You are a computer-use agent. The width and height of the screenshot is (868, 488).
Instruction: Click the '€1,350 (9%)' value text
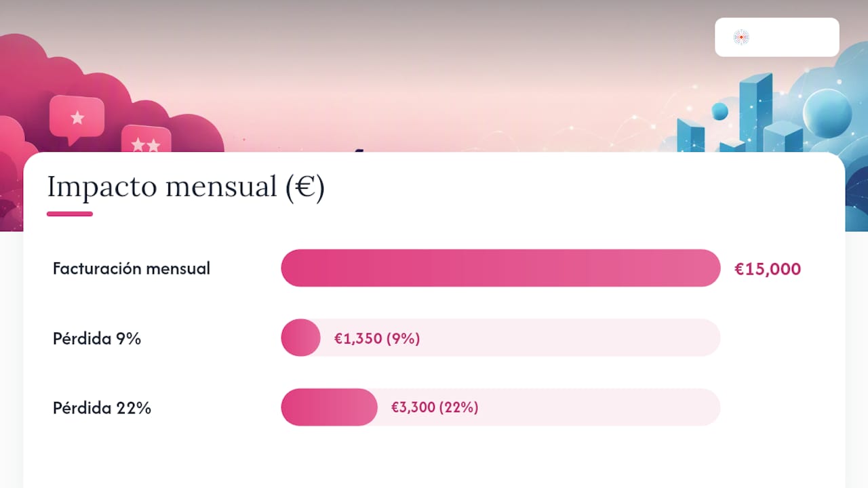(377, 338)
